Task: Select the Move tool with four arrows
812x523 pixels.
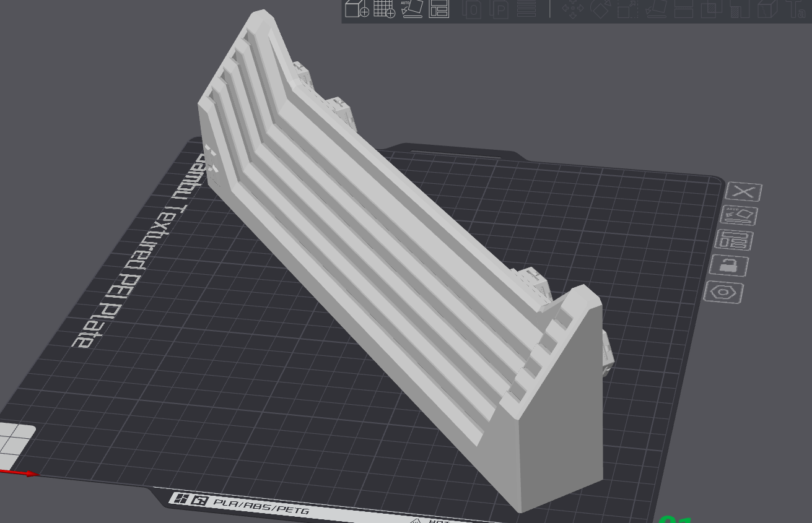Action: [x=573, y=9]
